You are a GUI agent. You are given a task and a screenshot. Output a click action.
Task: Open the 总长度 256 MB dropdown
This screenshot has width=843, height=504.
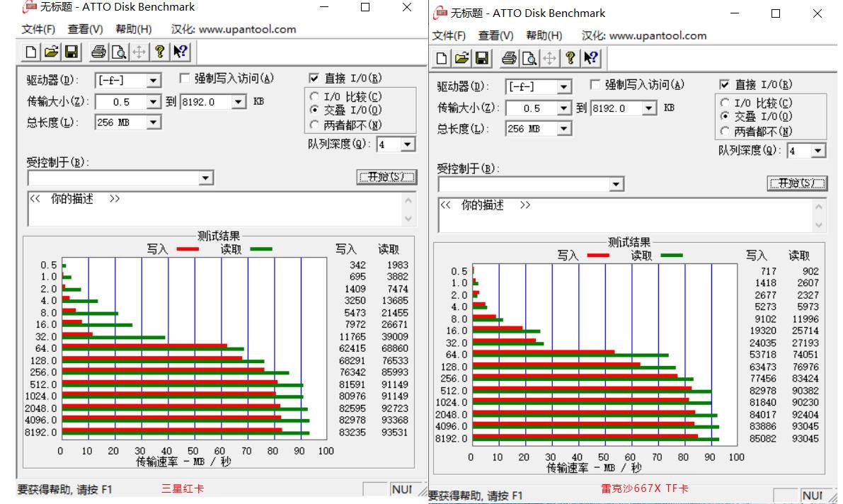coord(151,122)
